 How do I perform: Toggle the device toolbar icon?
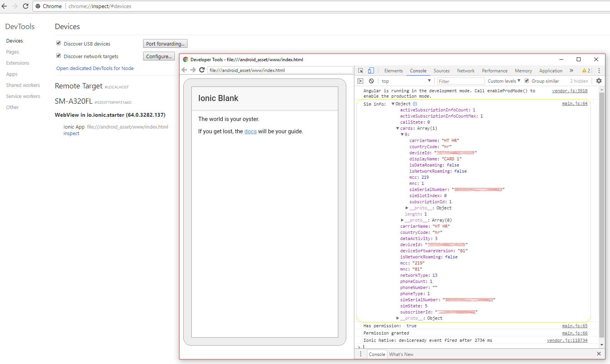(371, 71)
